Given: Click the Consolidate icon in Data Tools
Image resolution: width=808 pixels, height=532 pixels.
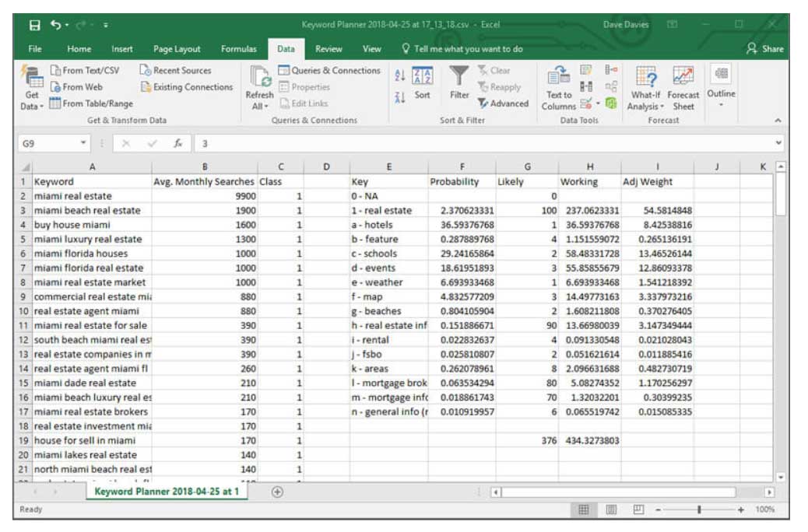Looking at the screenshot, I should point(611,69).
